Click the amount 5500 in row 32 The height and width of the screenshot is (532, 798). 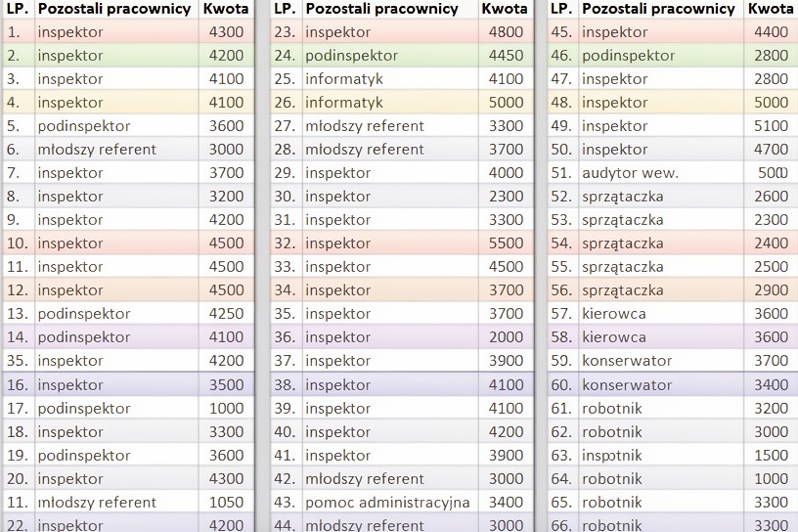(506, 244)
